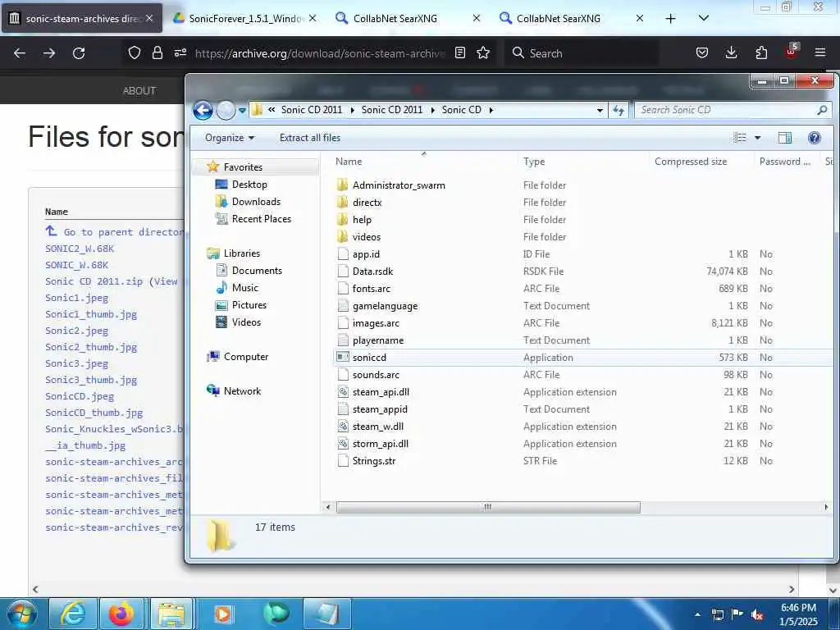Open Windows Start button
Screen dimensions: 840x630
21,614
